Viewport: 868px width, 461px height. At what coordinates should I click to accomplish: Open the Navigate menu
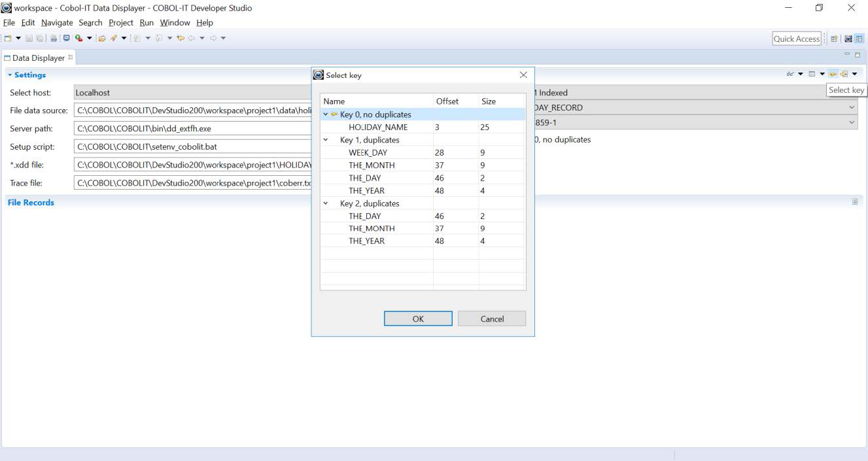(57, 22)
